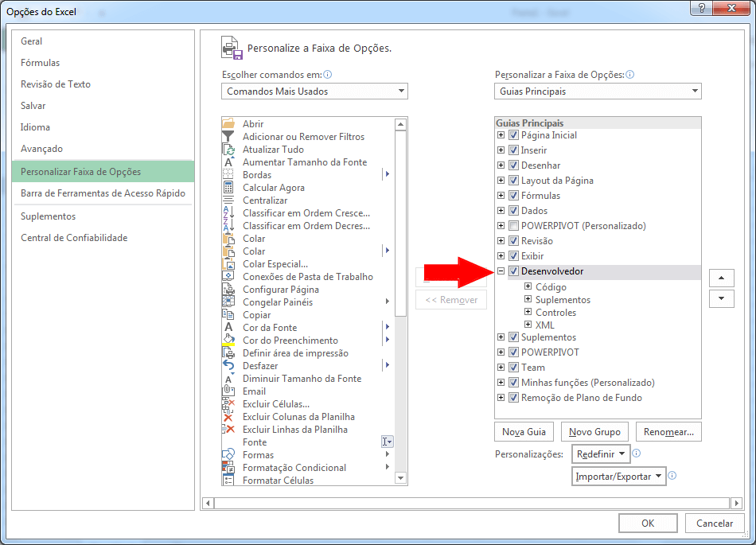Image resolution: width=756 pixels, height=545 pixels.
Task: Click the Colar Especial clipboard icon
Action: (228, 263)
